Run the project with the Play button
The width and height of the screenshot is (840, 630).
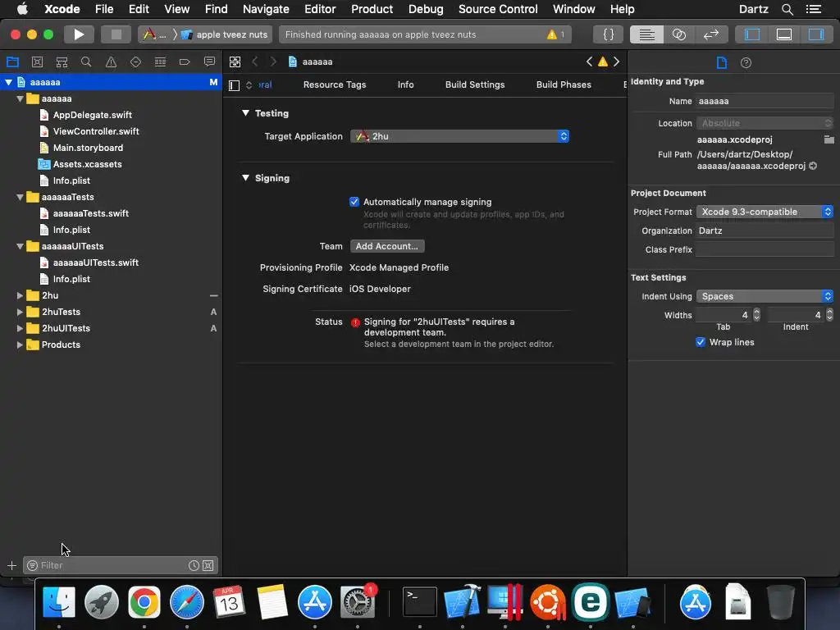(x=79, y=34)
